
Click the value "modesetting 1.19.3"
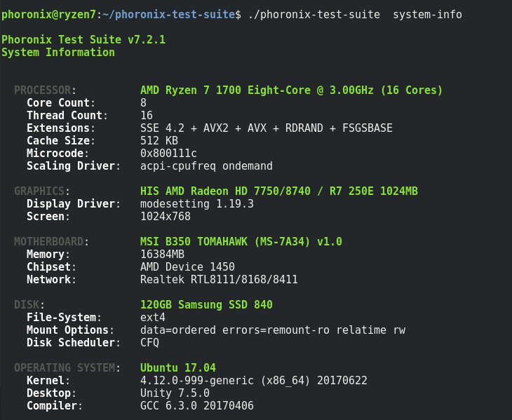[x=197, y=204]
